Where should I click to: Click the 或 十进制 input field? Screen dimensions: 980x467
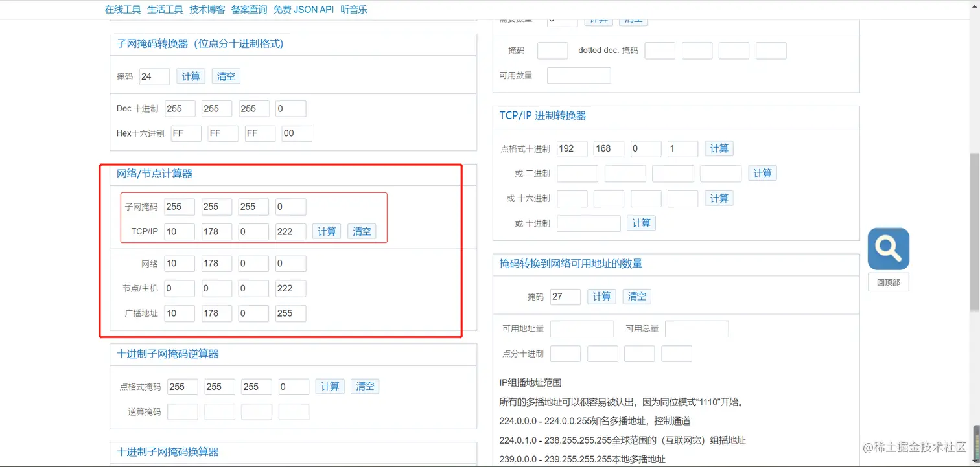point(589,223)
